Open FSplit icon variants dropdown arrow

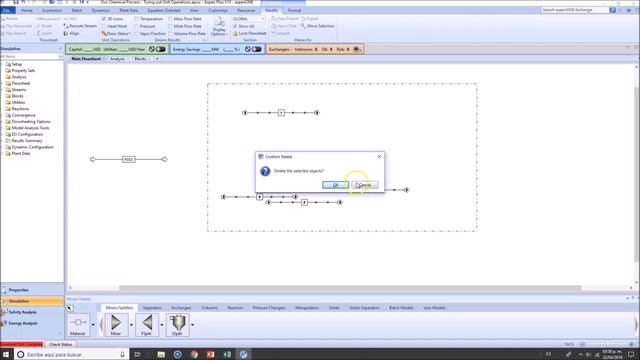click(x=162, y=325)
